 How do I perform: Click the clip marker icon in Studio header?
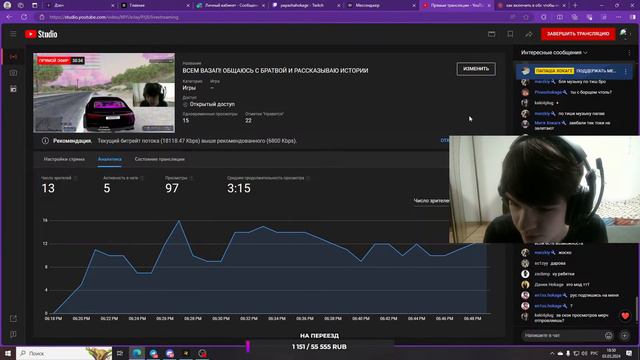[510, 34]
